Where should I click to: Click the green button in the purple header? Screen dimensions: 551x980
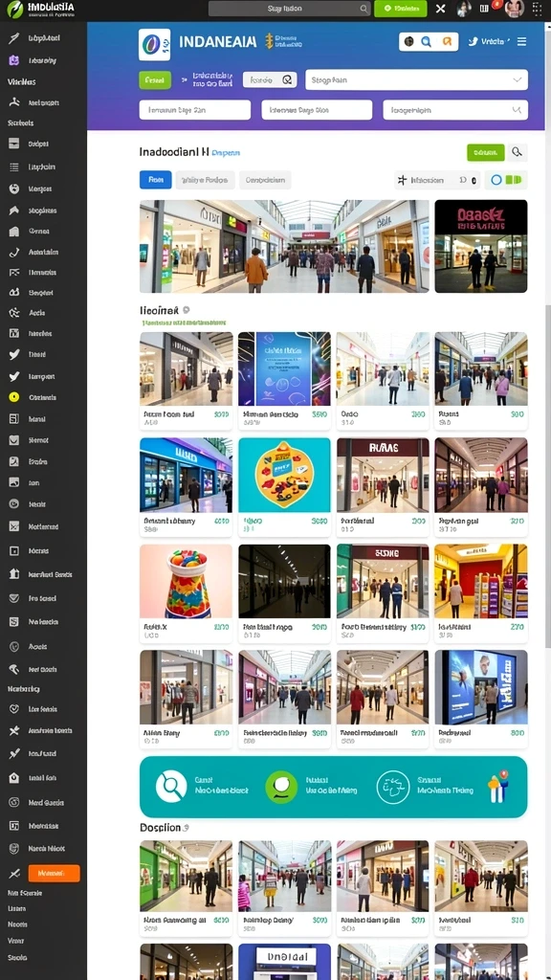click(154, 80)
